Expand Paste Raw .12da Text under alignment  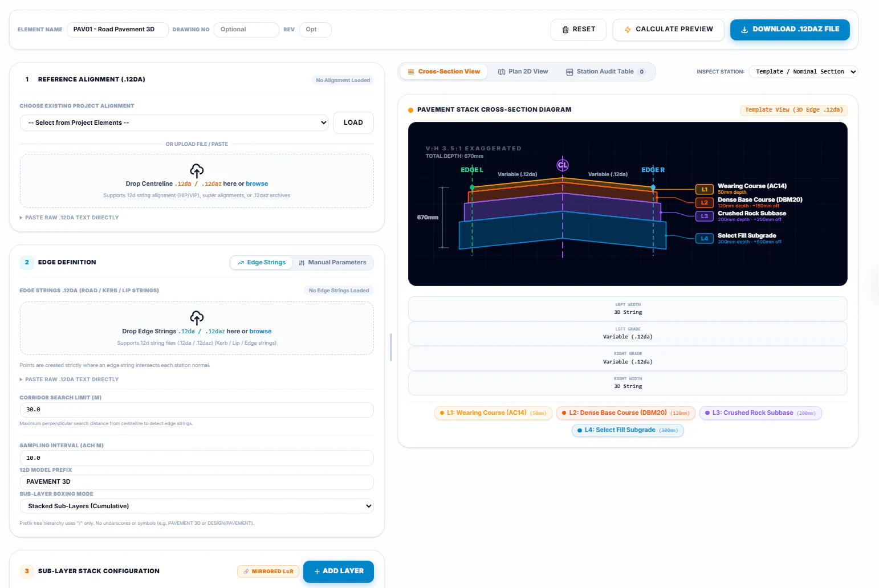[70, 218]
